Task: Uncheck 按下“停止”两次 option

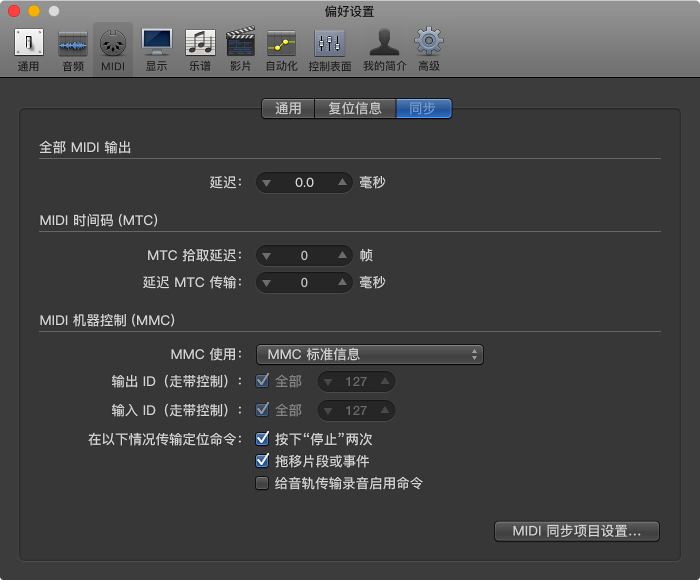Action: (x=262, y=438)
